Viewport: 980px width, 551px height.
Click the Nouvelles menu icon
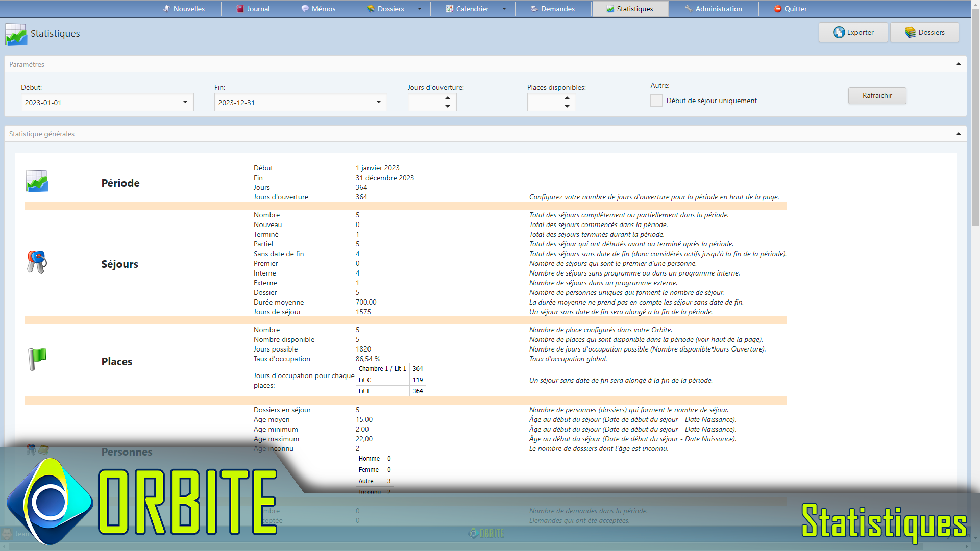tap(166, 9)
